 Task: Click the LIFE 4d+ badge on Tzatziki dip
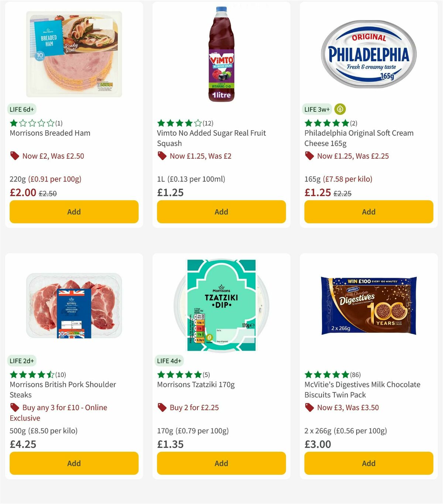[169, 360]
